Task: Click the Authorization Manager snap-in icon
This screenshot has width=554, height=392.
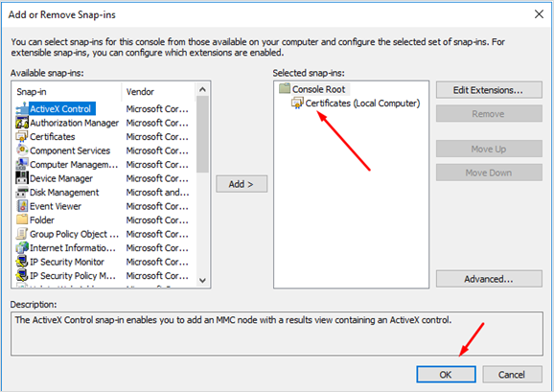Action: [x=22, y=123]
